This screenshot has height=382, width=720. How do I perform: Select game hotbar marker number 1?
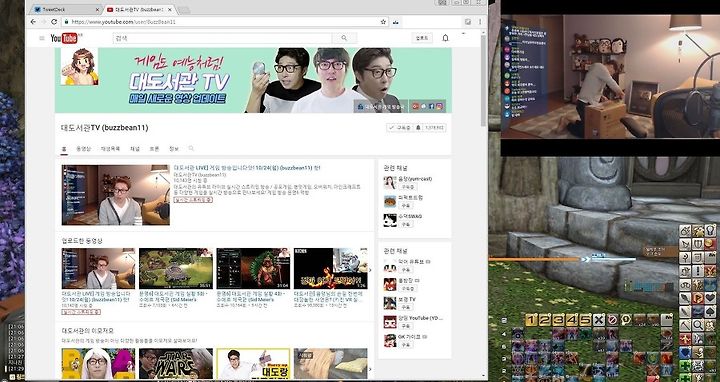pyautogui.click(x=531, y=320)
